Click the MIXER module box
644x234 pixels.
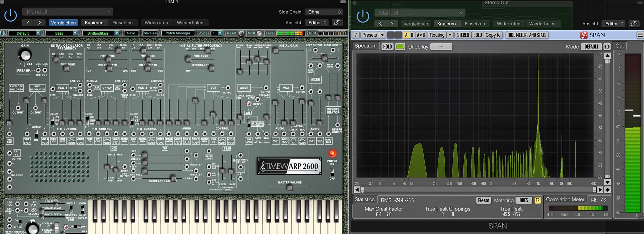click(315, 79)
